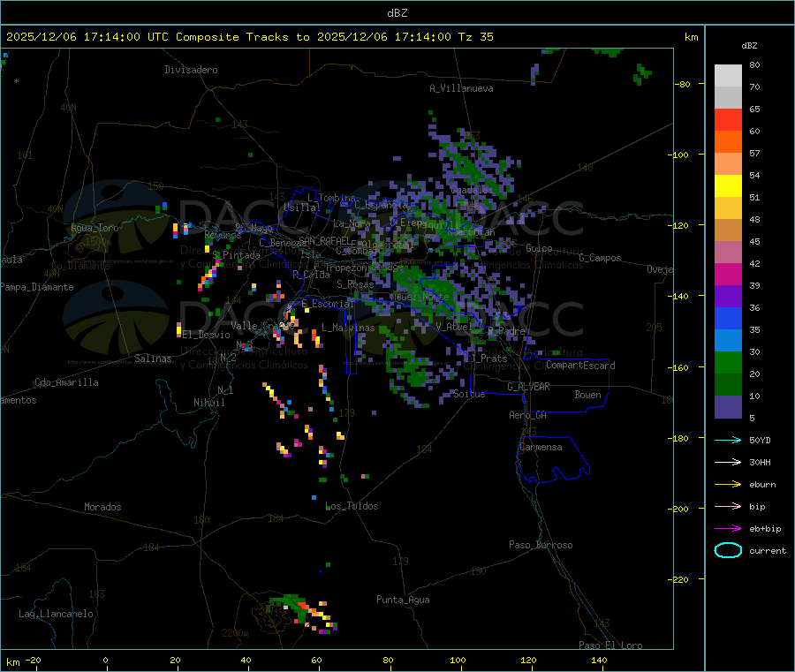Click the yellow eburn arrow legend icon
795x672 pixels.
728,485
